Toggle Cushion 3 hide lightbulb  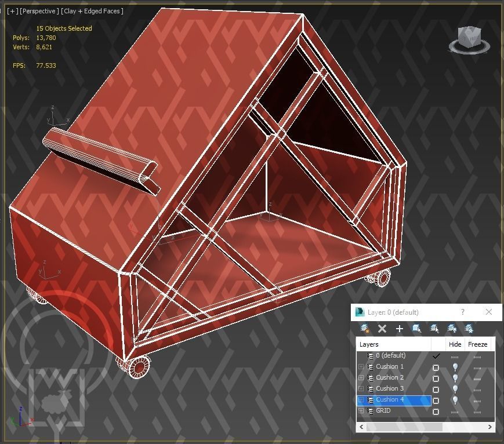455,389
